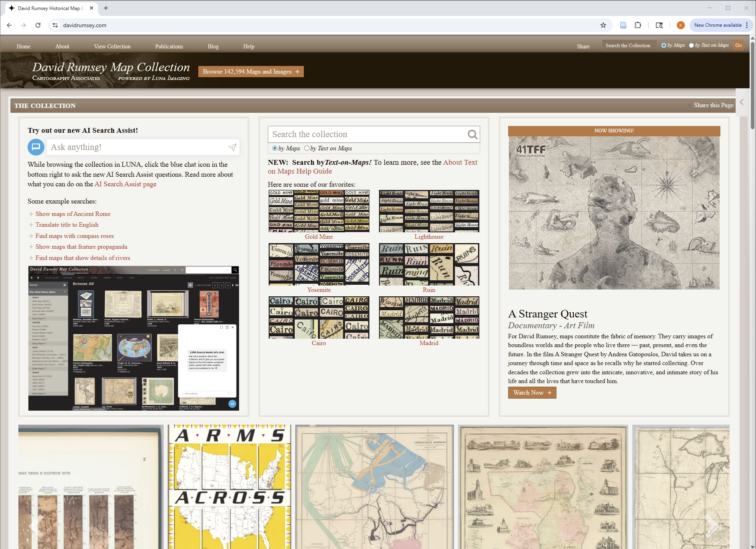The width and height of the screenshot is (756, 549).
Task: Open Publications menu item
Action: pyautogui.click(x=169, y=46)
